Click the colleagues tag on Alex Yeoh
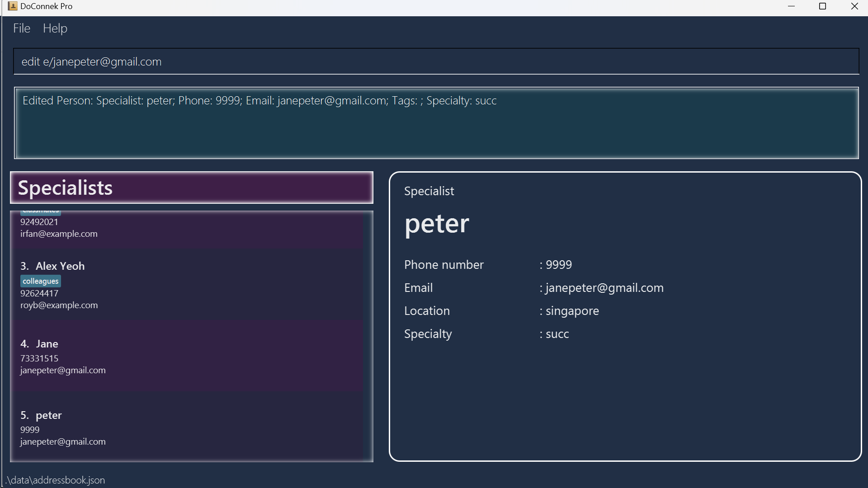This screenshot has height=488, width=868. coord(40,281)
